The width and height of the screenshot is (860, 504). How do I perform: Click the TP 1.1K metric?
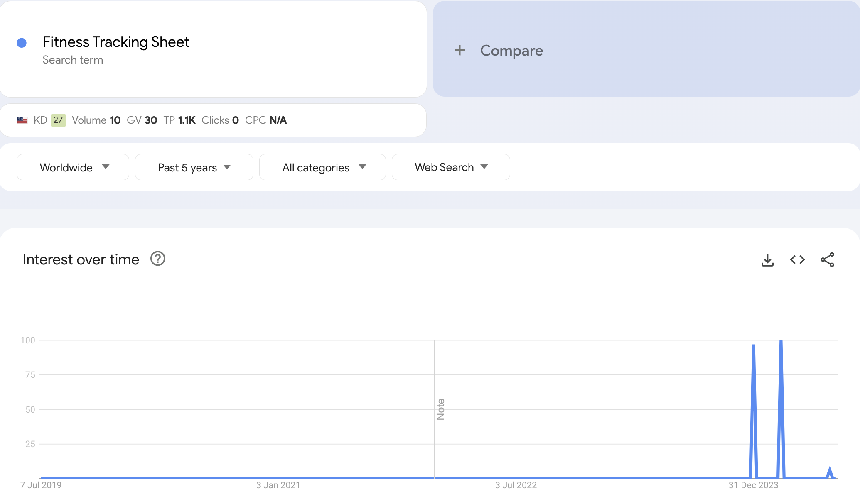(x=179, y=120)
